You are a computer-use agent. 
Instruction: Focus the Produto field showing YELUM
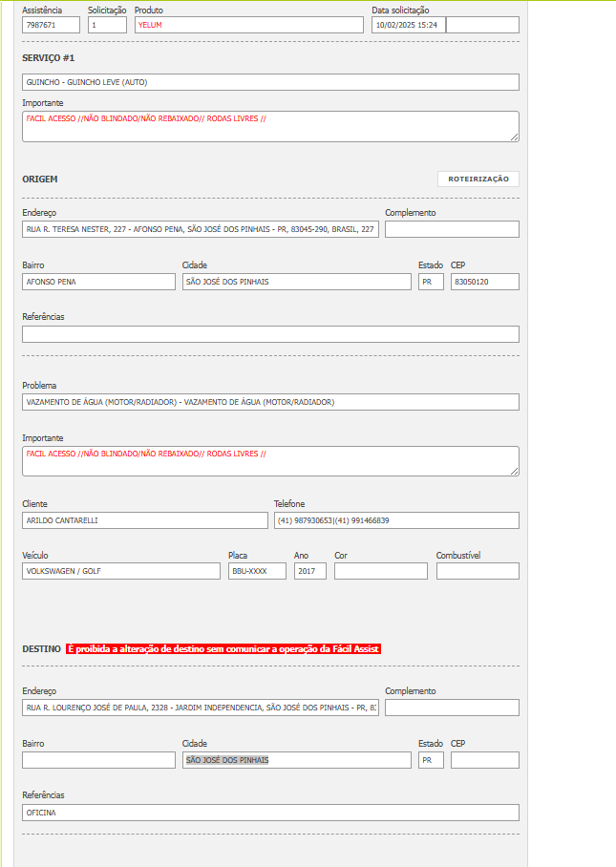249,25
